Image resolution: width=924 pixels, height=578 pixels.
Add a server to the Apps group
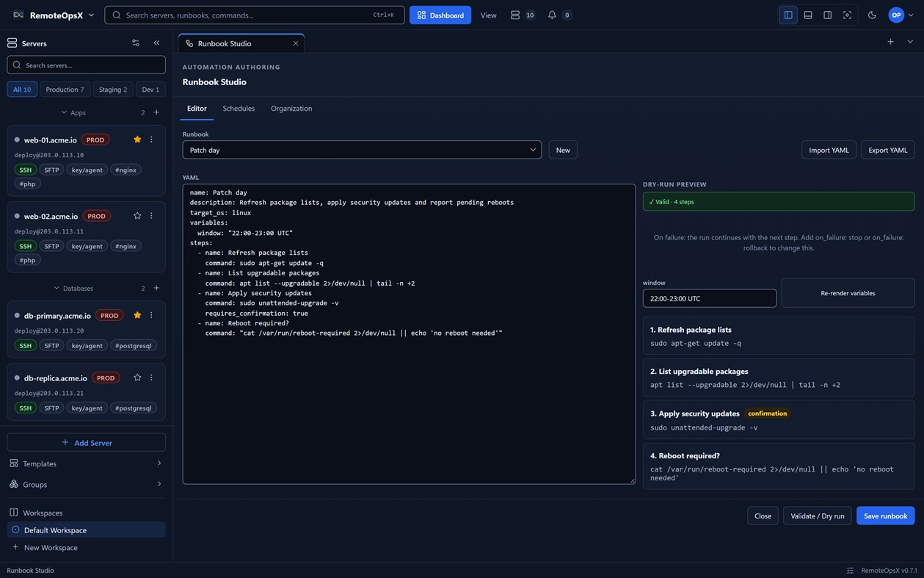(x=156, y=112)
